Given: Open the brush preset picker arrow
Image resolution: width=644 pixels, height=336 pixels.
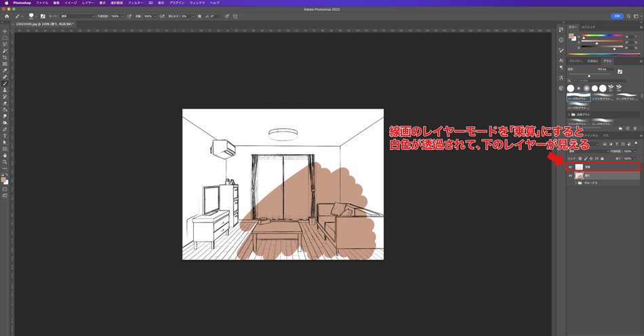Looking at the screenshot, I should pyautogui.click(x=37, y=16).
